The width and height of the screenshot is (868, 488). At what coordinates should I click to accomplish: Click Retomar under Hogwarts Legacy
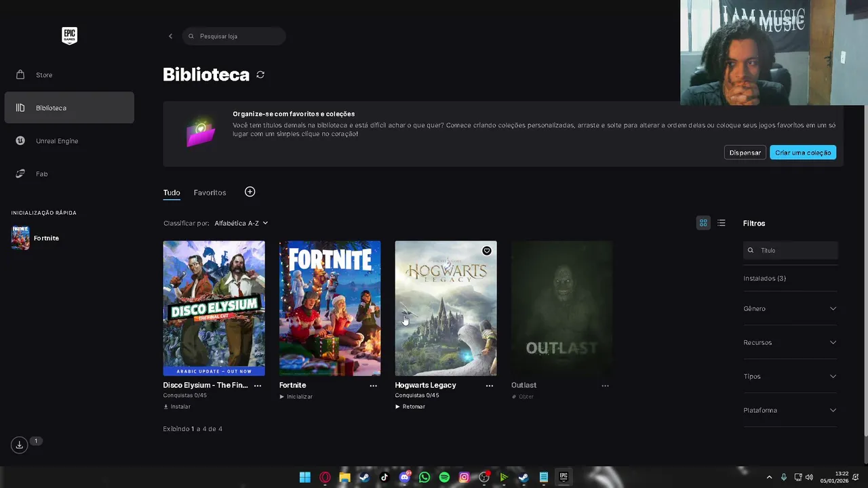coord(410,407)
